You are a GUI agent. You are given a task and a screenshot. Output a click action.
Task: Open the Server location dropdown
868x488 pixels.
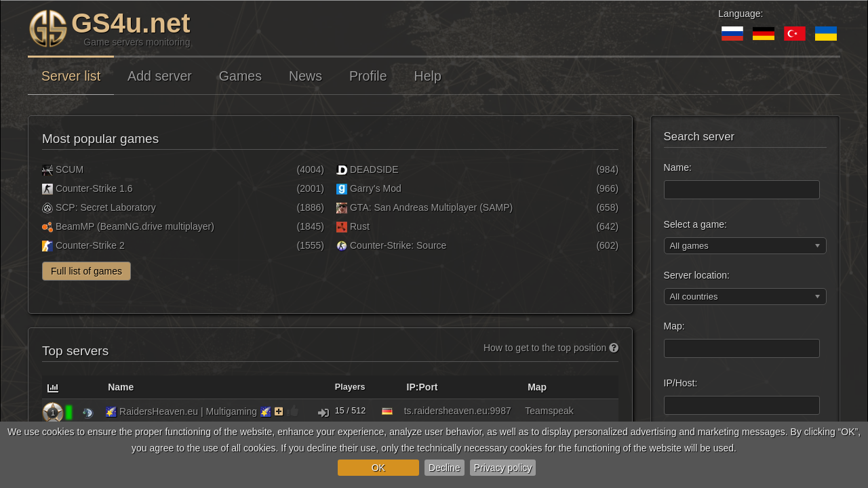745,296
